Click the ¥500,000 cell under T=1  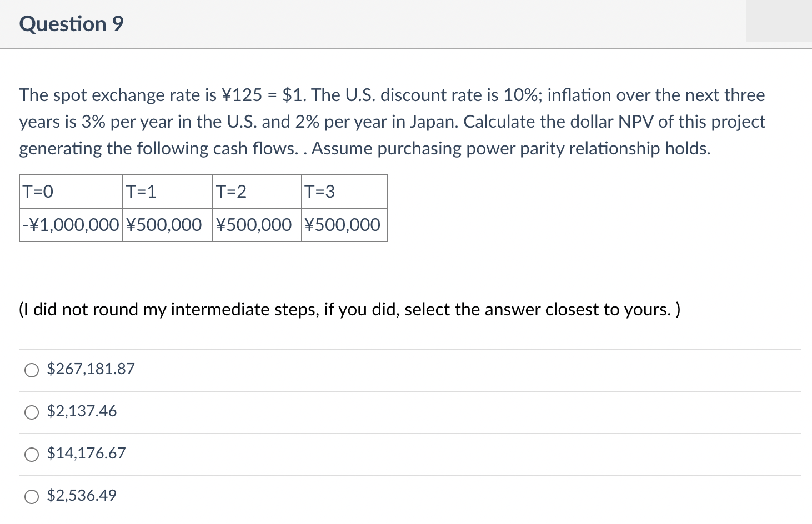point(166,225)
